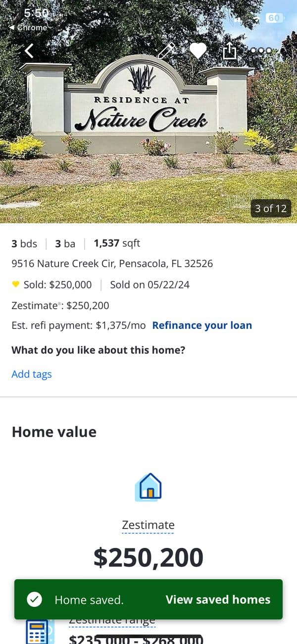Tap the checkmark icon in Home saved banner
This screenshot has width=297, height=644.
point(34,599)
